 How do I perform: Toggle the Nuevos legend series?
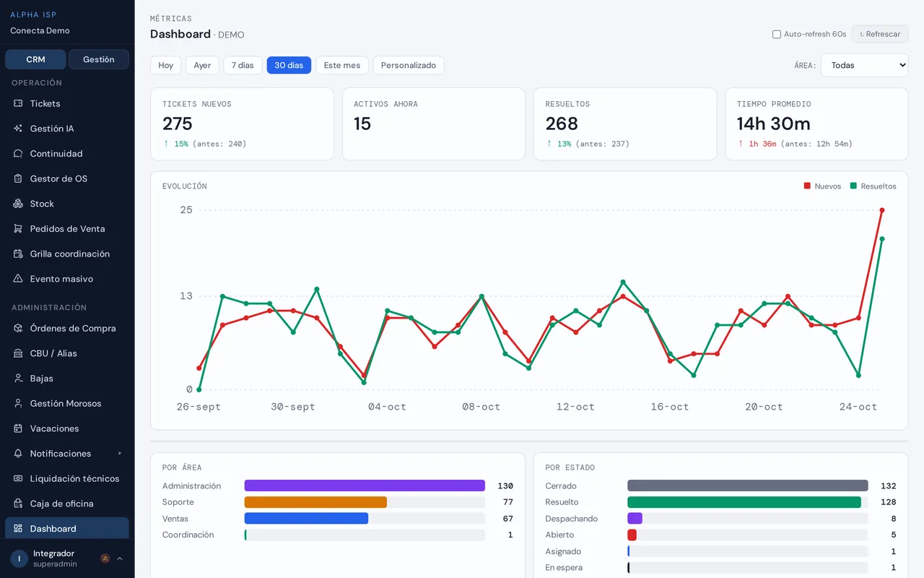click(822, 186)
